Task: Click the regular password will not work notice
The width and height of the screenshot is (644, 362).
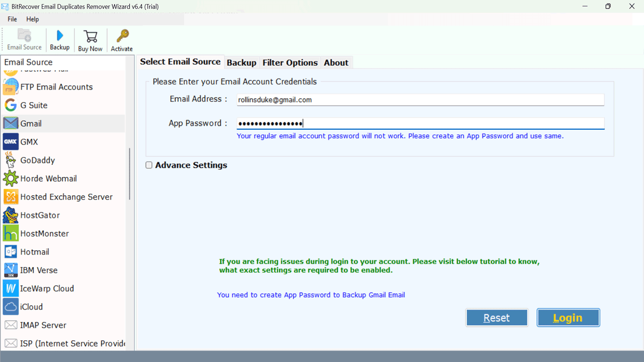Action: (x=400, y=136)
